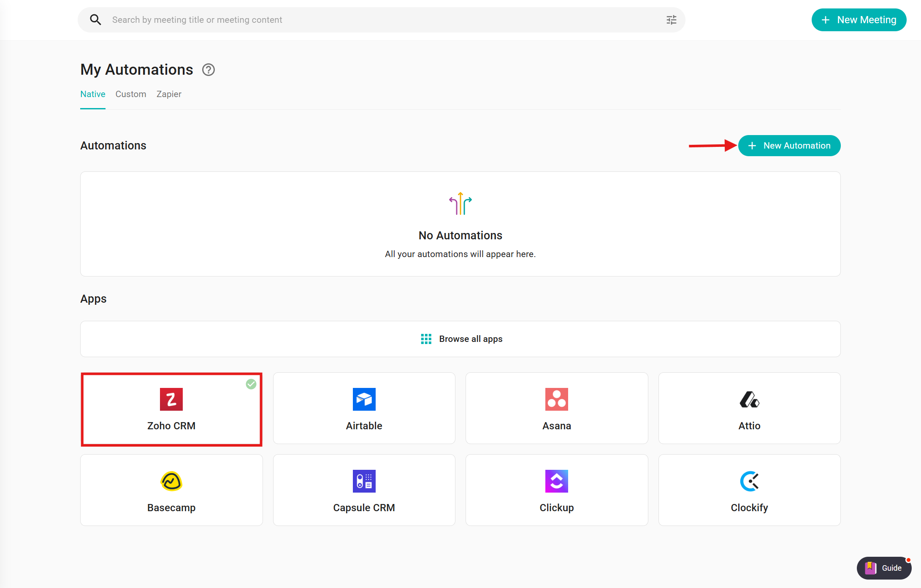
Task: Open the Clickup app integration
Action: pos(556,490)
